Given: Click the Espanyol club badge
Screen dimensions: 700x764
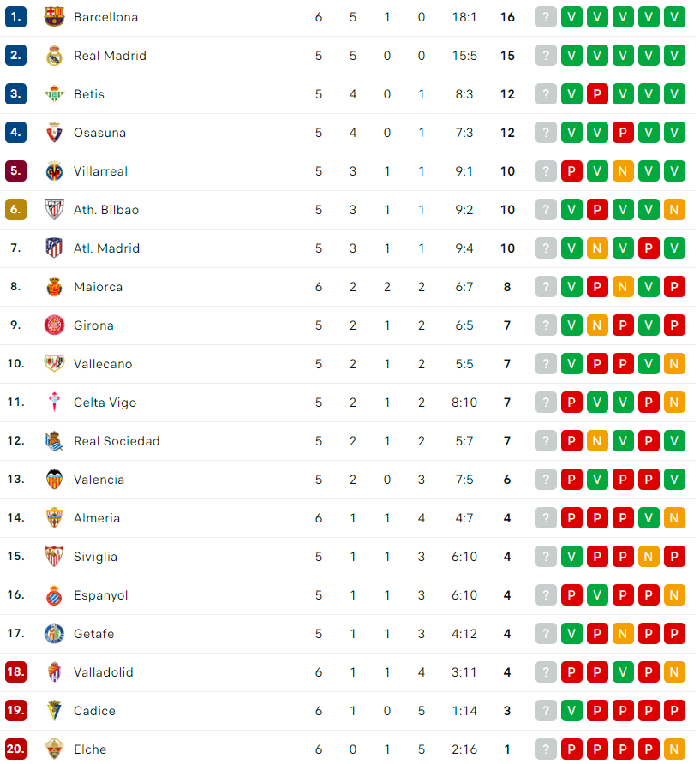Looking at the screenshot, I should pos(54,595).
